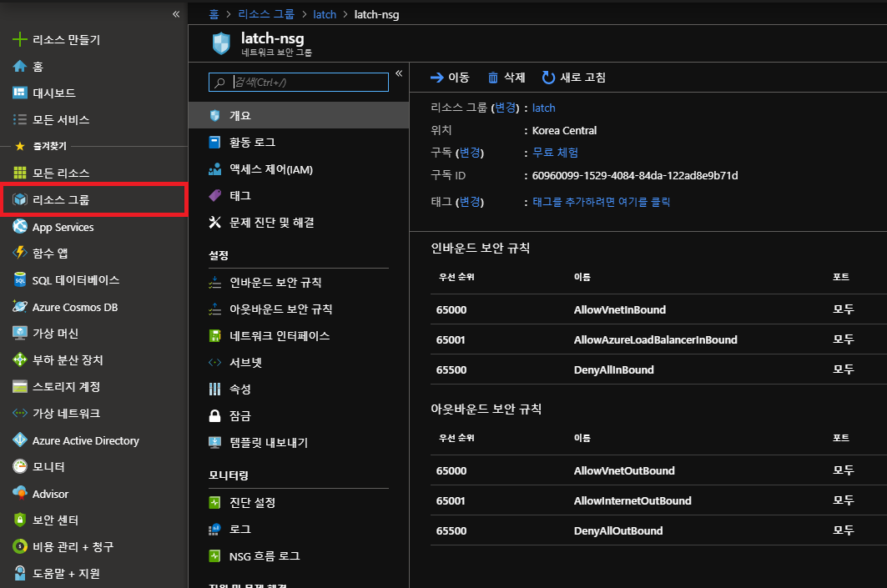Screen dimensions: 887x588
Task: Click the 홈 house icon in sidebar
Action: [20, 66]
